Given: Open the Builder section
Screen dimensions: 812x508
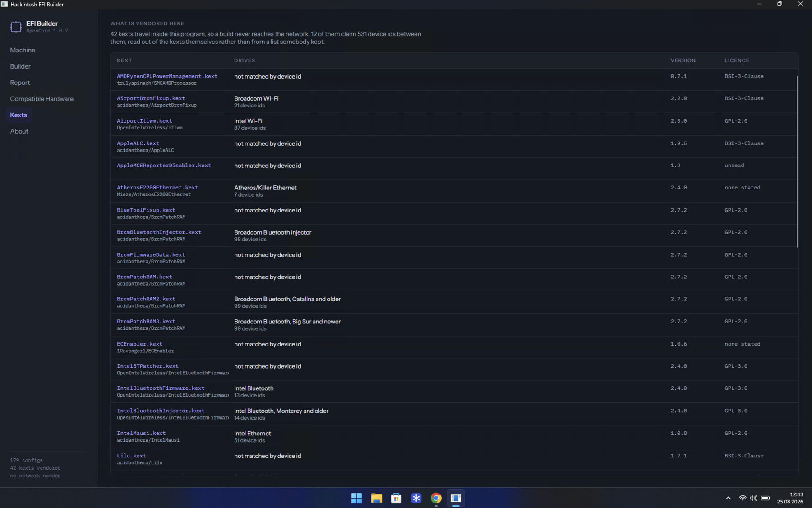Looking at the screenshot, I should [20, 66].
